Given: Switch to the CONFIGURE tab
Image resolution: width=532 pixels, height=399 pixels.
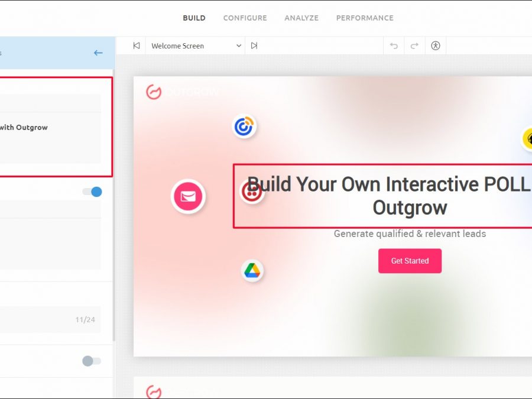Looking at the screenshot, I should pyautogui.click(x=245, y=18).
